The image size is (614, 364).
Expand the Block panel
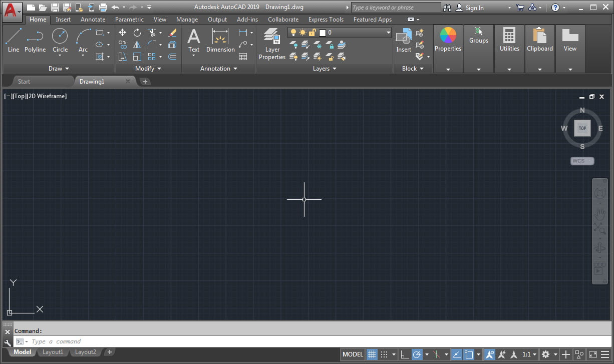pos(413,69)
